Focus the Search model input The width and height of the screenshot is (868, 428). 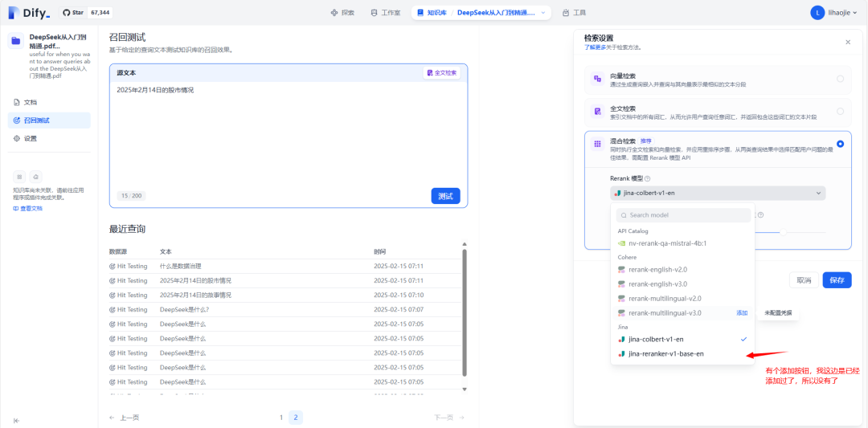[684, 215]
